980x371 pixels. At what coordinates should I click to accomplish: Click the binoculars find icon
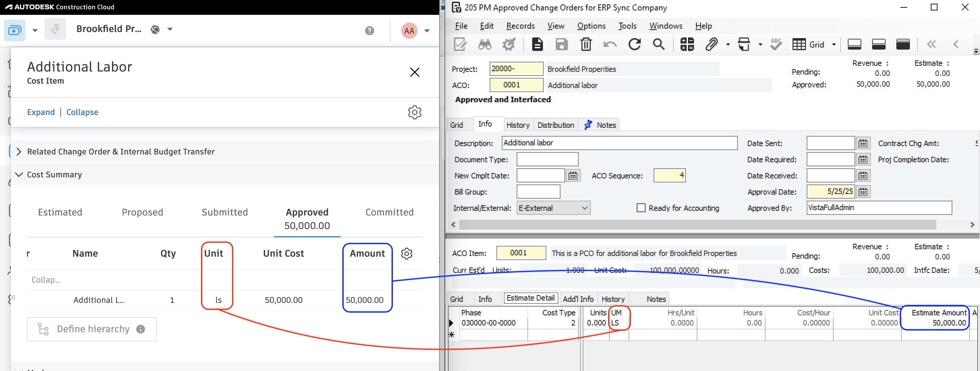(485, 45)
